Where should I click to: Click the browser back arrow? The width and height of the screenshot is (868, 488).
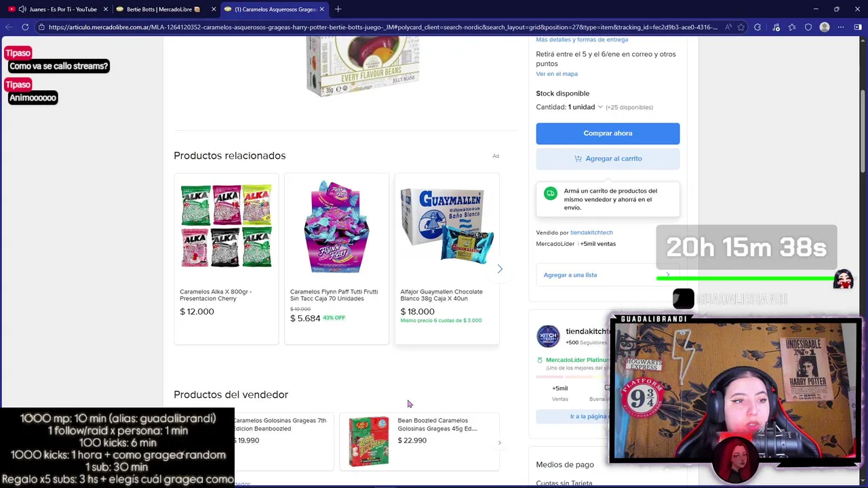tap(9, 27)
